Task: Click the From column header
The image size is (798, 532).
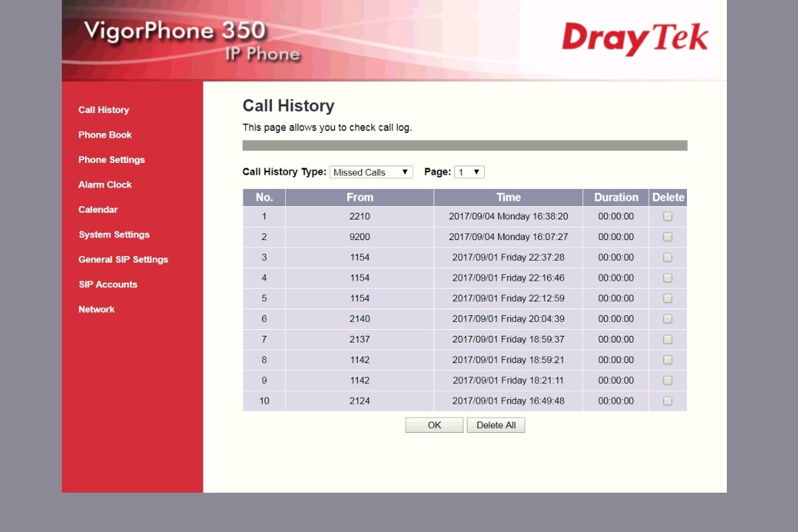Action: tap(360, 198)
